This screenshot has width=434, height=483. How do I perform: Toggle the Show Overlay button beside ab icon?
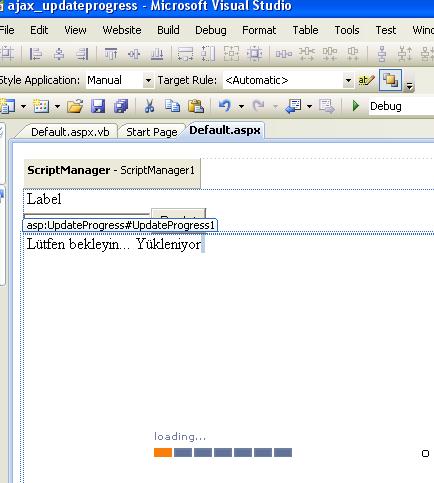coord(390,80)
